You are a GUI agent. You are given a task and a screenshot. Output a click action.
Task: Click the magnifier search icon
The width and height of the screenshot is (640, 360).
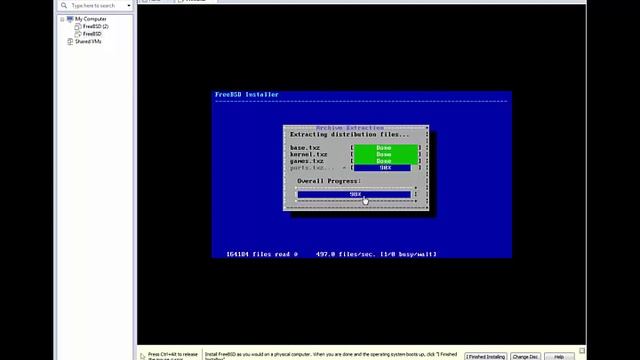click(64, 5)
